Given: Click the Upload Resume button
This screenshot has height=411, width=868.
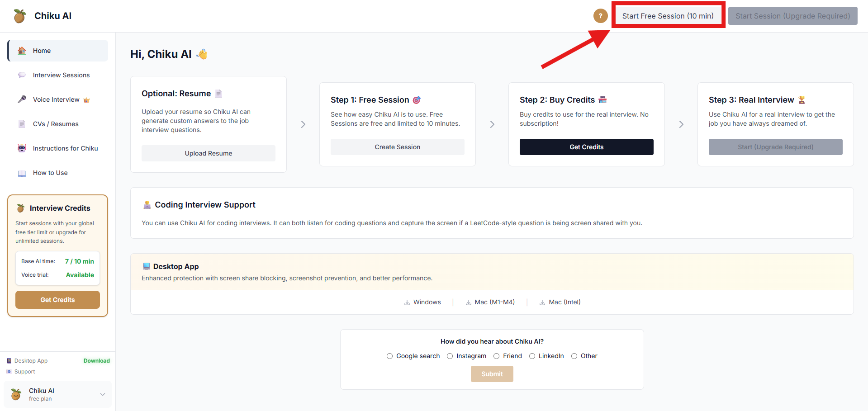Looking at the screenshot, I should [x=208, y=153].
